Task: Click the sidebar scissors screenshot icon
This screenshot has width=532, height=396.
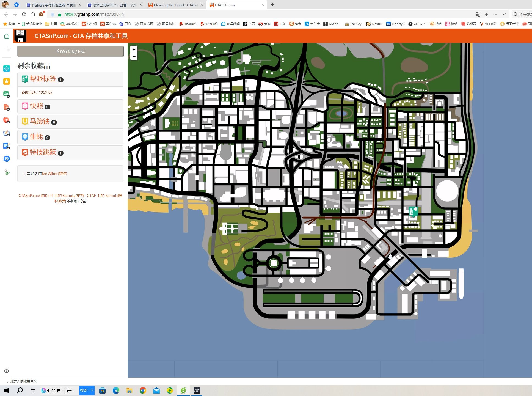Action: 7,172
